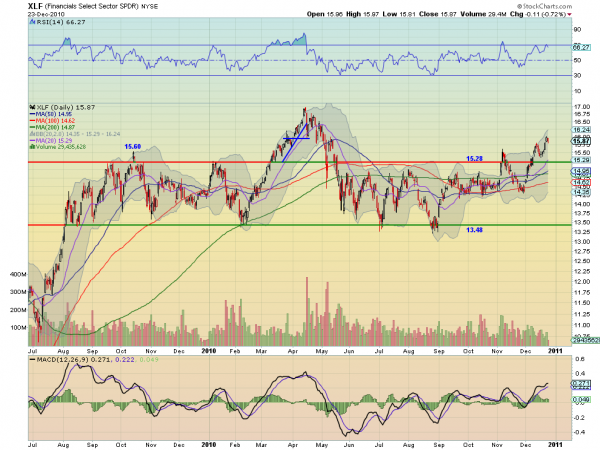Select the Financials Select Sector SPDR name
This screenshot has height=450, width=600.
tap(92, 7)
